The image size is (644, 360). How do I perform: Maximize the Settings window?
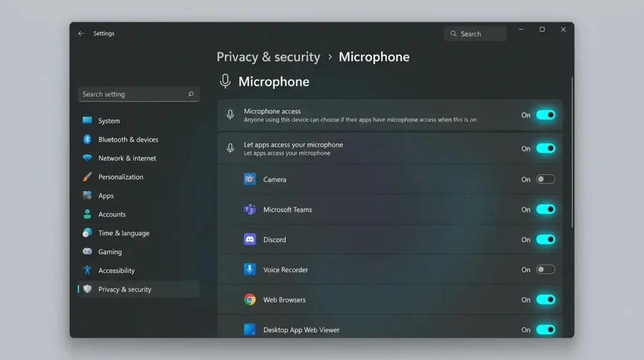pos(542,30)
